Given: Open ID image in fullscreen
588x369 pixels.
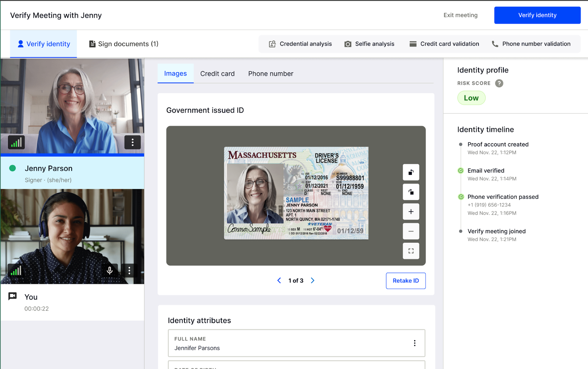Looking at the screenshot, I should [x=411, y=251].
